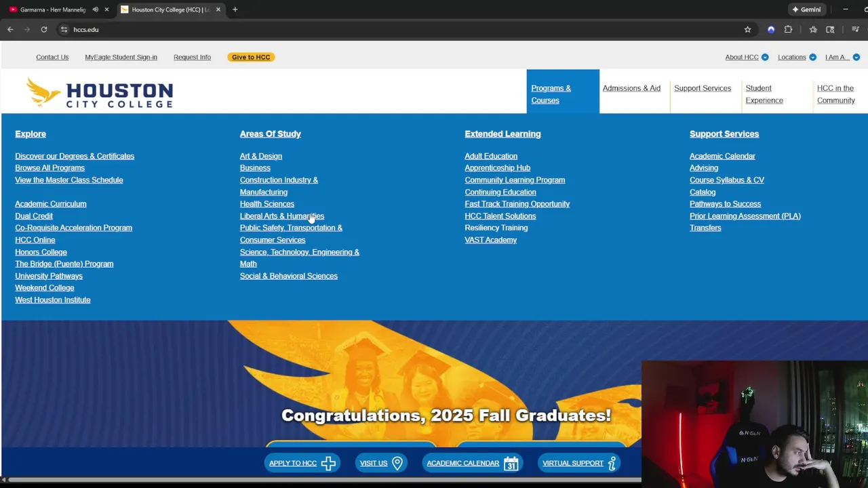
Task: Click the Continuing Education link
Action: (500, 192)
